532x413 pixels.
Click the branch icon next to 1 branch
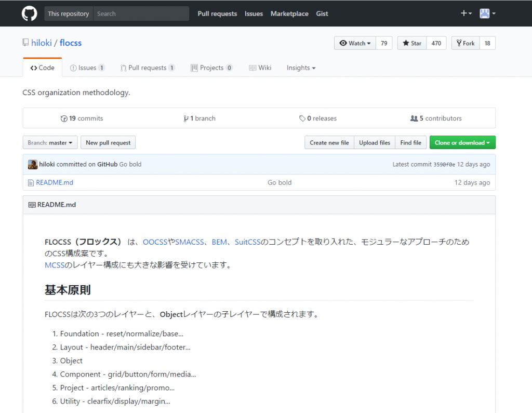click(186, 118)
